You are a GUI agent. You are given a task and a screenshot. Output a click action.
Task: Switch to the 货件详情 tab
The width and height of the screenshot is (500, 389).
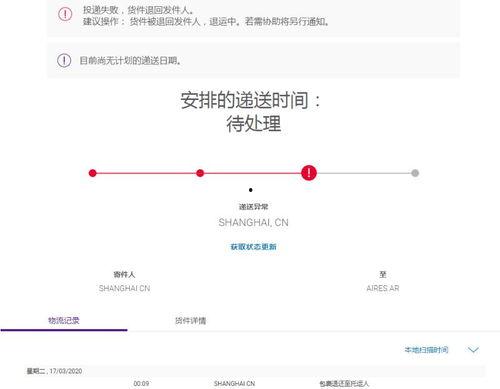pos(190,321)
